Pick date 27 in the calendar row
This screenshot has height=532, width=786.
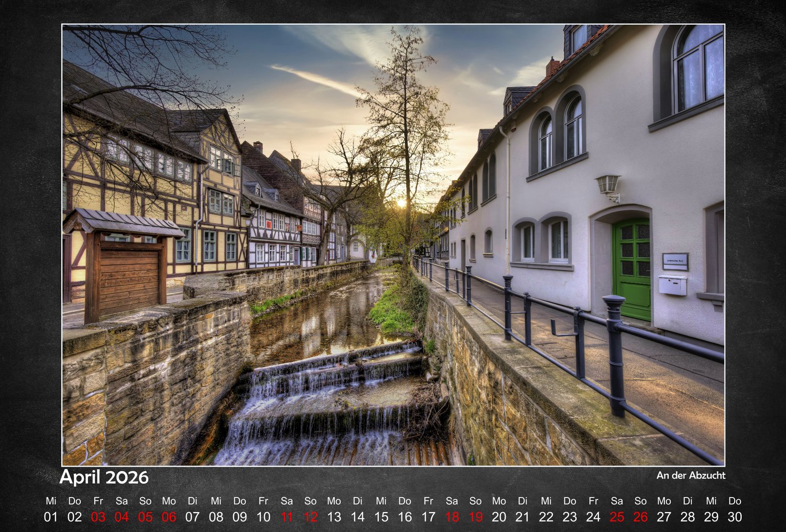click(x=664, y=517)
